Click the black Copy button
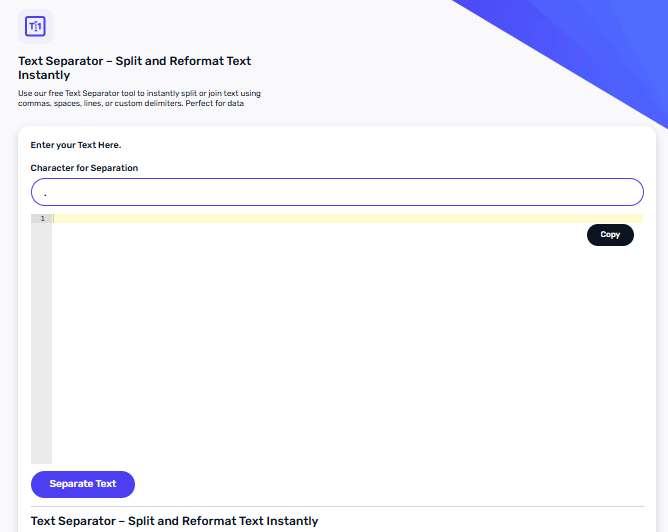The height and width of the screenshot is (532, 668). 610,235
